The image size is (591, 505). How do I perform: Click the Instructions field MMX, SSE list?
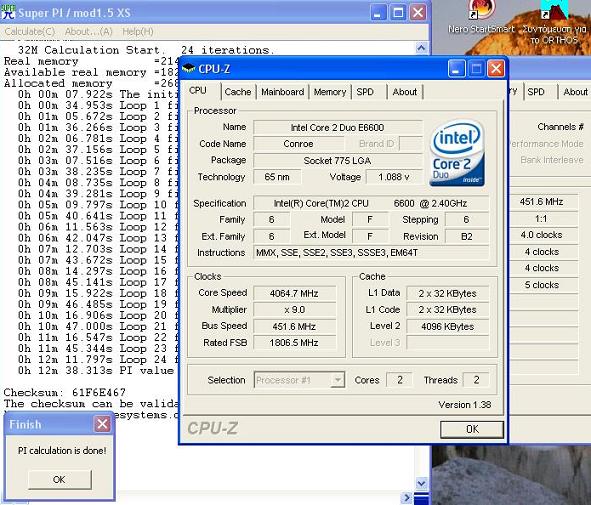click(x=371, y=253)
